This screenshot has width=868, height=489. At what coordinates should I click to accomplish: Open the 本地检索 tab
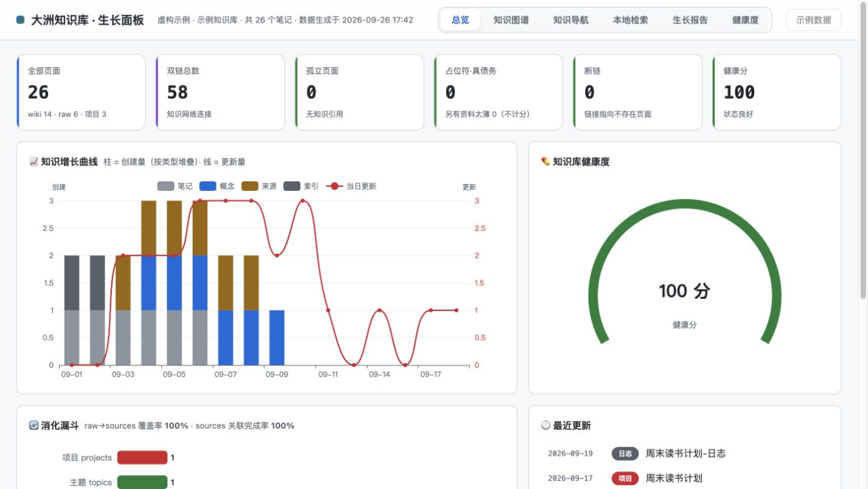coord(631,20)
